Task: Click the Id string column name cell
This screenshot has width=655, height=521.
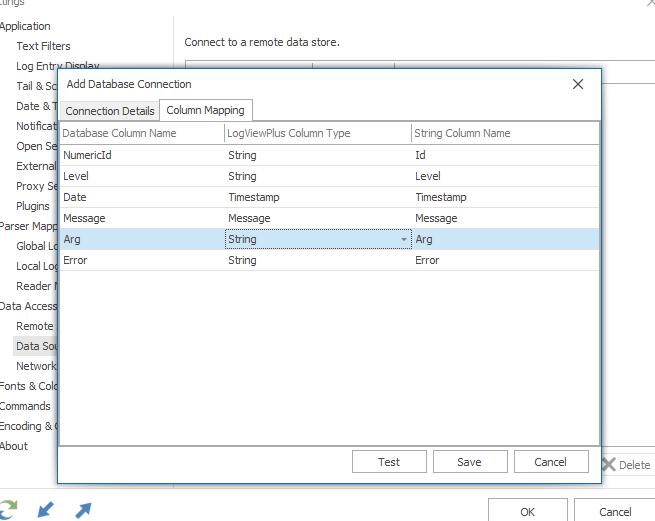Action: click(505, 155)
